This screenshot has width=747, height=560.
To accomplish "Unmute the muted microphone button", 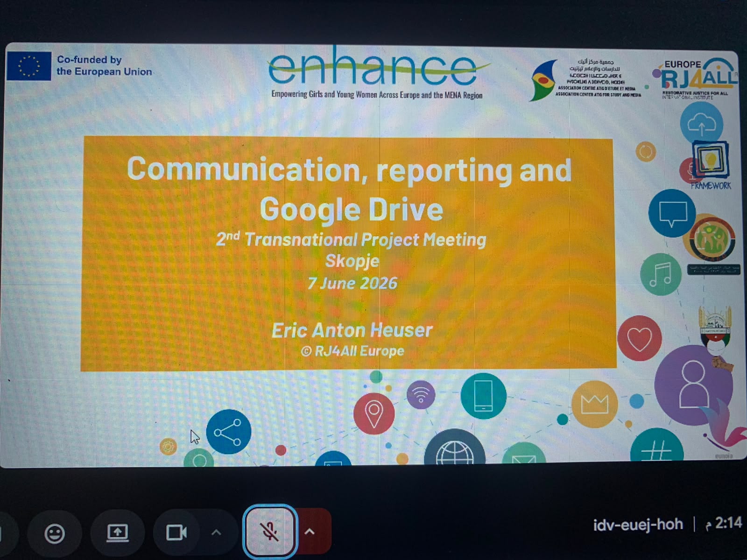I will 270,531.
